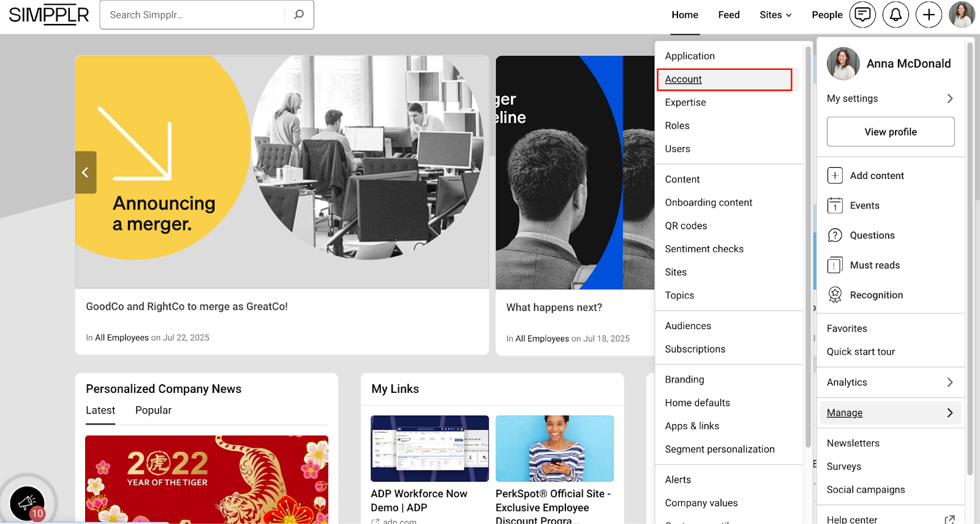This screenshot has height=524, width=980.
Task: Open the notifications bell
Action: point(895,15)
